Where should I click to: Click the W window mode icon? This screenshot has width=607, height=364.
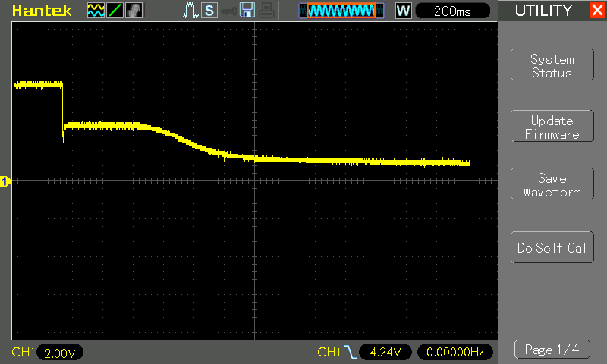click(x=403, y=11)
